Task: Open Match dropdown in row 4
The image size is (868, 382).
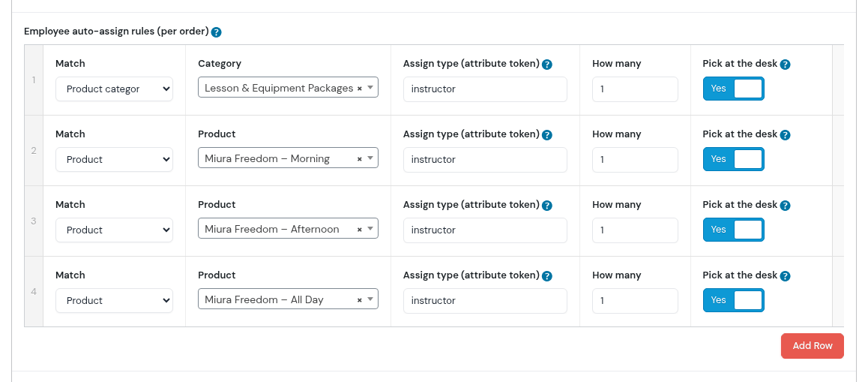Action: tap(114, 300)
